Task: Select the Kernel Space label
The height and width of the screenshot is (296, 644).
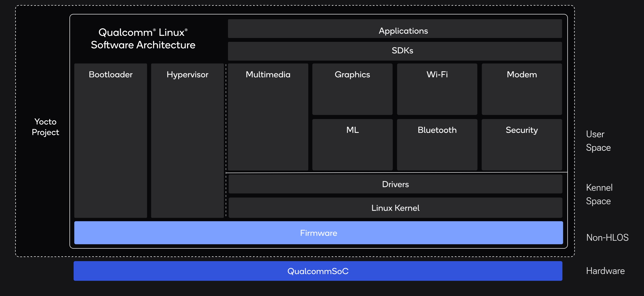Action: [x=599, y=194]
